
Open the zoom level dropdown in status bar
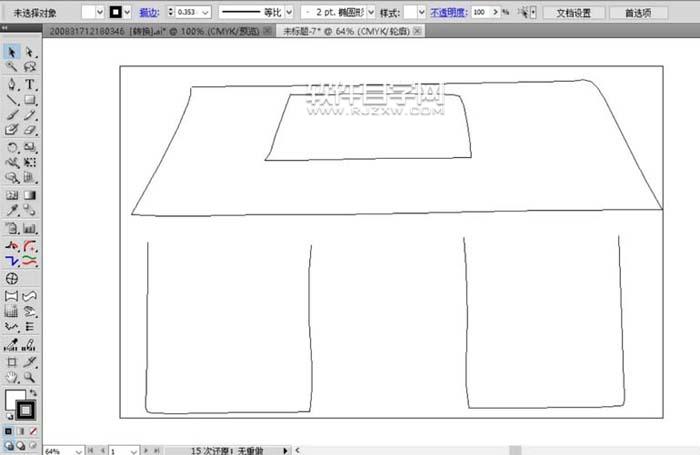point(78,451)
